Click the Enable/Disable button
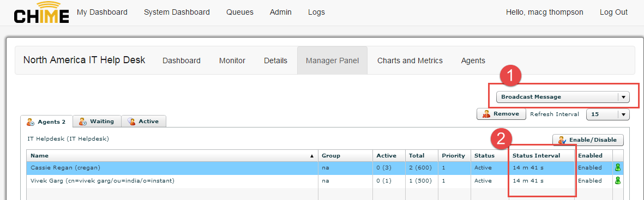 point(588,140)
